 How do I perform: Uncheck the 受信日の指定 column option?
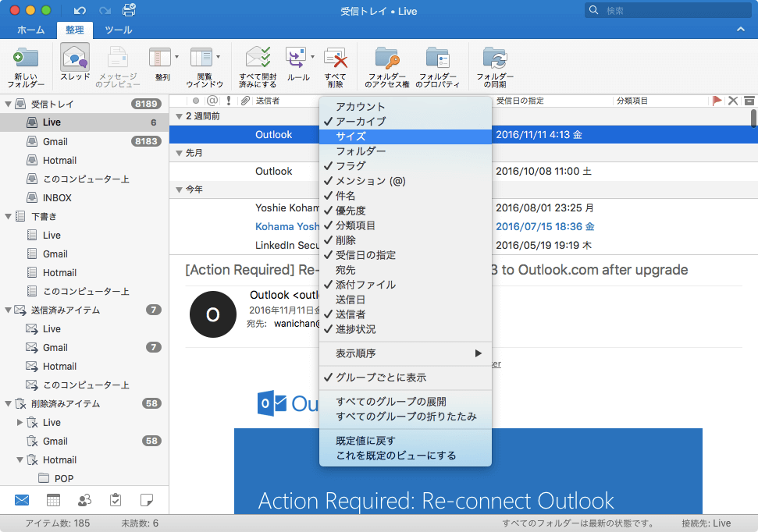(405, 254)
